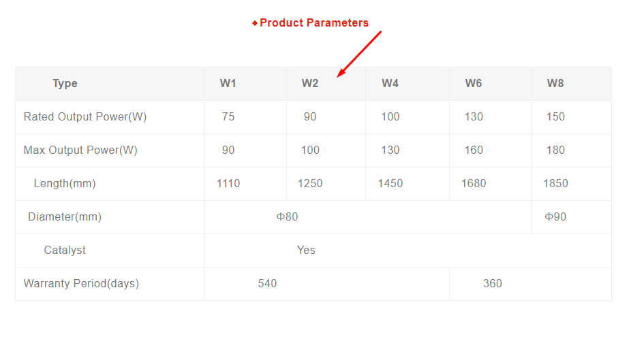Viewport: 644px width, 339px height.
Task: Click the red arrow annotation
Action: coord(359,54)
